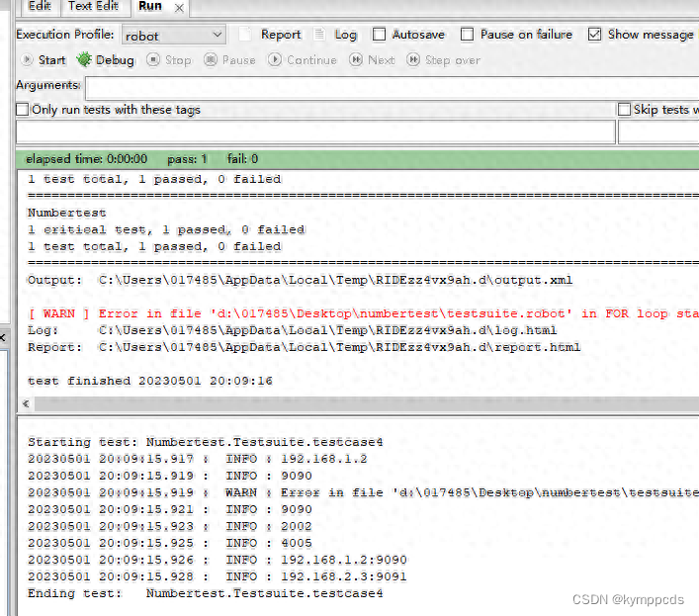Click the horizontal scrollbar left arrow

pos(26,403)
